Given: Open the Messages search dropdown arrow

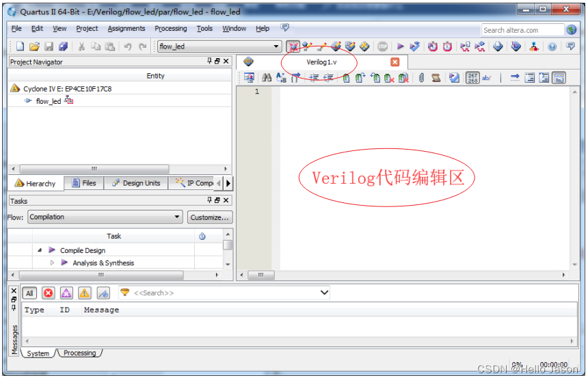Looking at the screenshot, I should coord(324,293).
